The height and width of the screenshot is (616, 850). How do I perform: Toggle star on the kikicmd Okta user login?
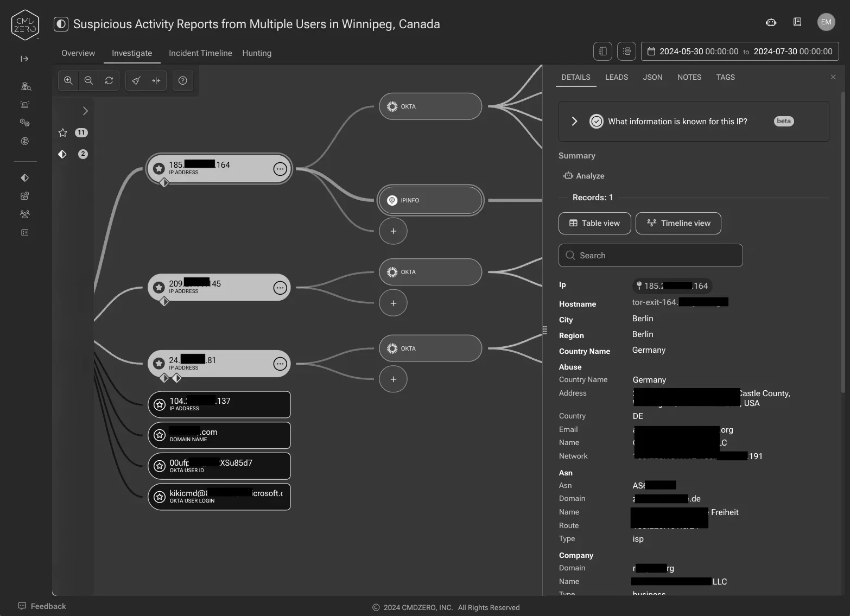pos(160,497)
